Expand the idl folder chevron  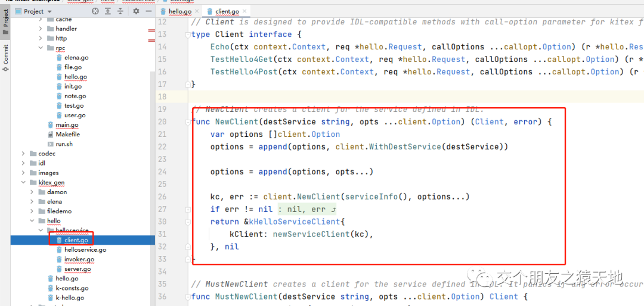(x=23, y=163)
